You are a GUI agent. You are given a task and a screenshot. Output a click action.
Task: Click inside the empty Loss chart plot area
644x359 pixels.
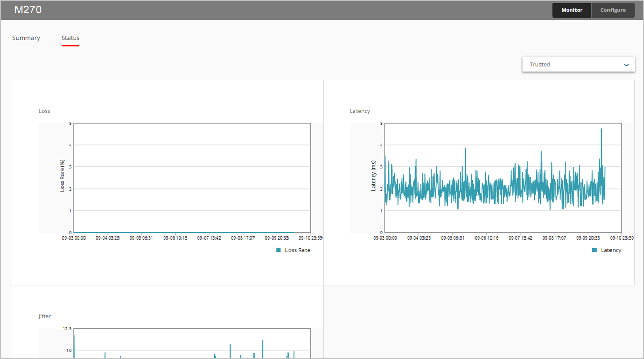(x=192, y=178)
